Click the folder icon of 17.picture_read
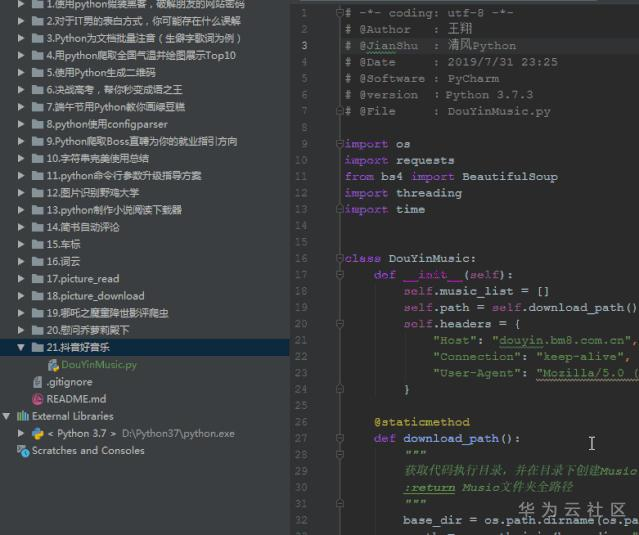This screenshot has height=535, width=639. pos(37,279)
